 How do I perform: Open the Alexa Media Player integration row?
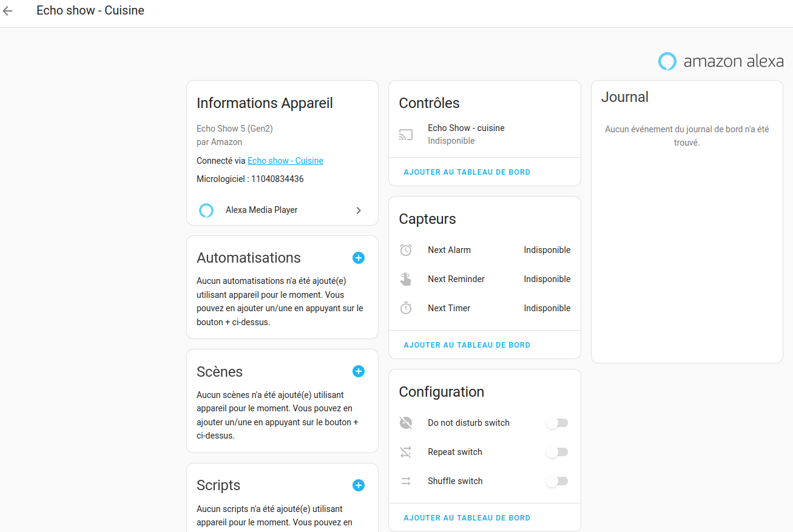(x=282, y=210)
